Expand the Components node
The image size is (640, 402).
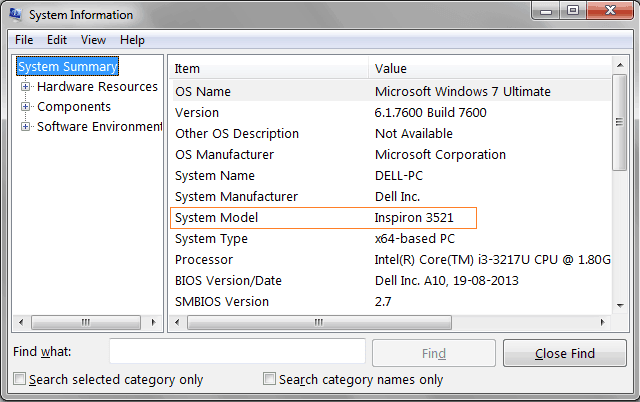point(25,107)
